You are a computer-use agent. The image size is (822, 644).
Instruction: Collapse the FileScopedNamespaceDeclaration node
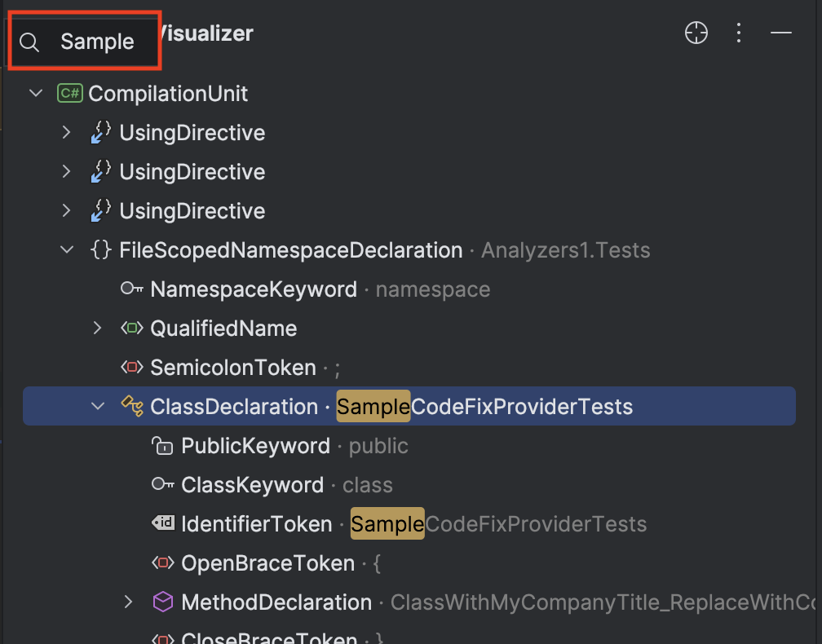pyautogui.click(x=67, y=250)
